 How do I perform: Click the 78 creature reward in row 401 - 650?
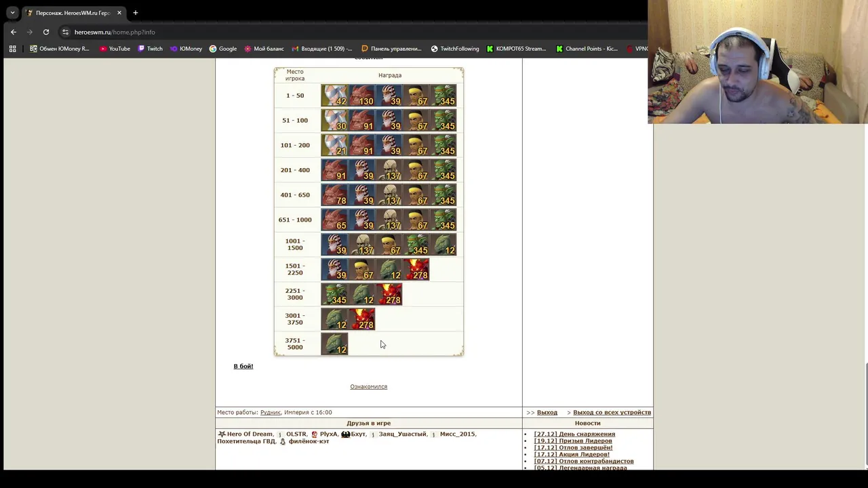(334, 195)
